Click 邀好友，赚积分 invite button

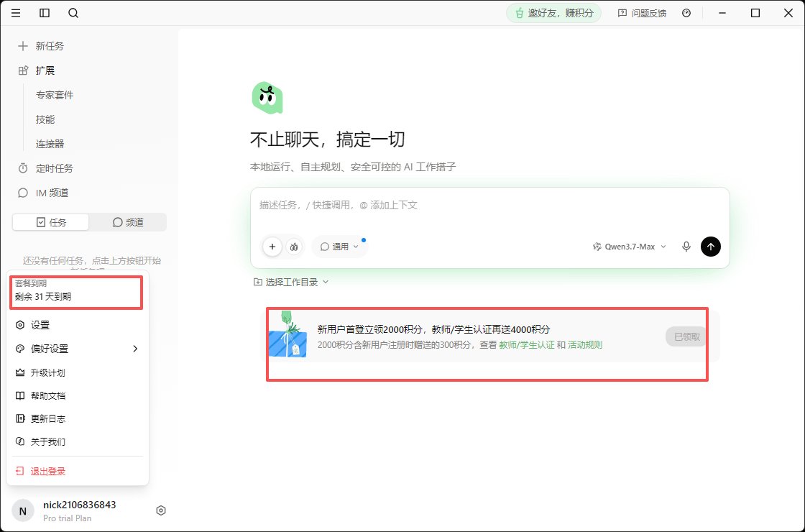click(554, 14)
